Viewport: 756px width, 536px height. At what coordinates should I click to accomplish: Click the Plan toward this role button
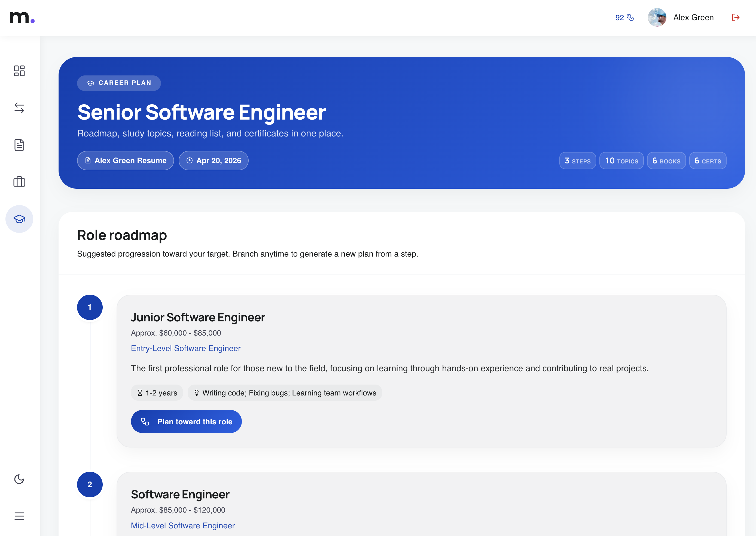click(186, 421)
